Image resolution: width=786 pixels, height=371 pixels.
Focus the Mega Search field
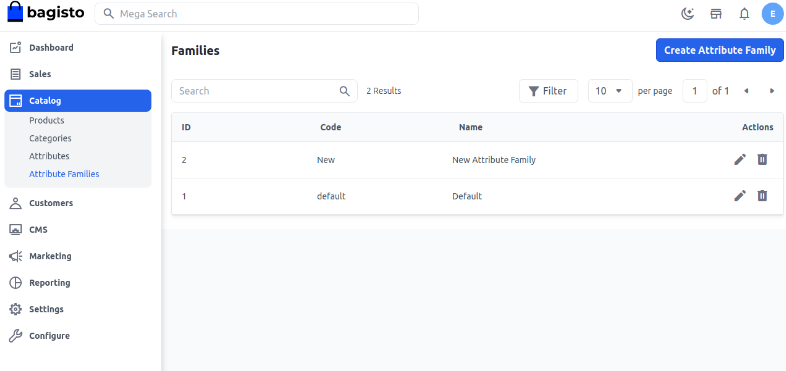click(x=257, y=14)
